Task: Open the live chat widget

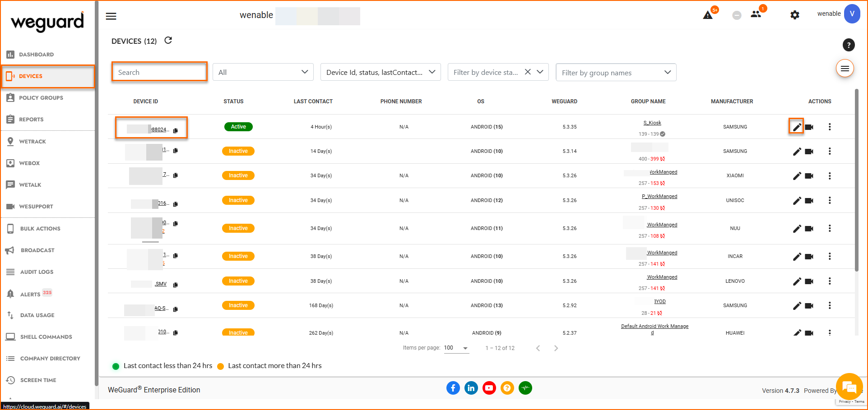Action: point(849,387)
